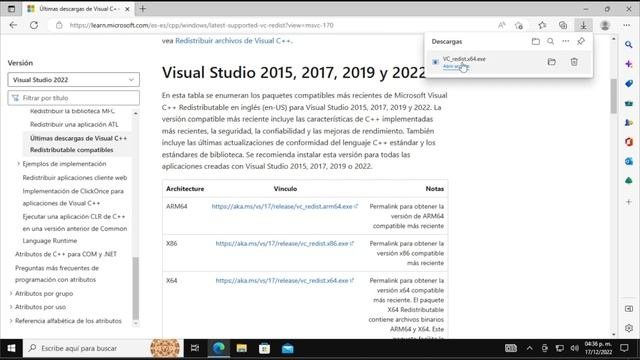
Task: Go back to the previous page
Action: click(x=13, y=25)
